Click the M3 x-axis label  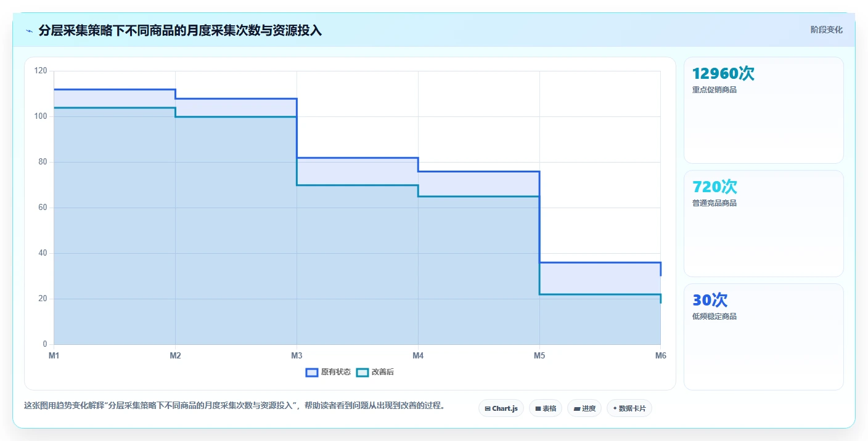pyautogui.click(x=297, y=355)
